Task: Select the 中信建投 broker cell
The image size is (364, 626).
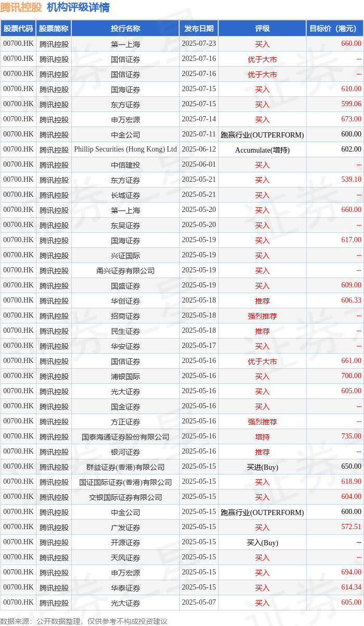Action: (125, 165)
